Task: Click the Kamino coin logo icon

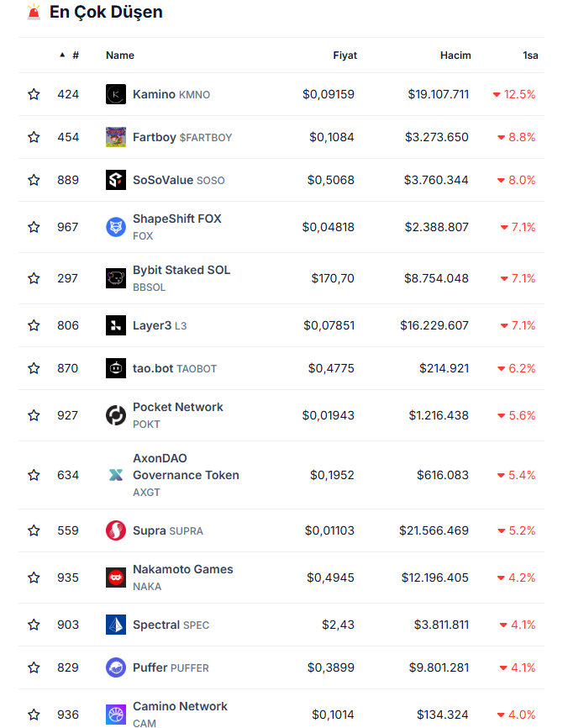Action: click(116, 94)
